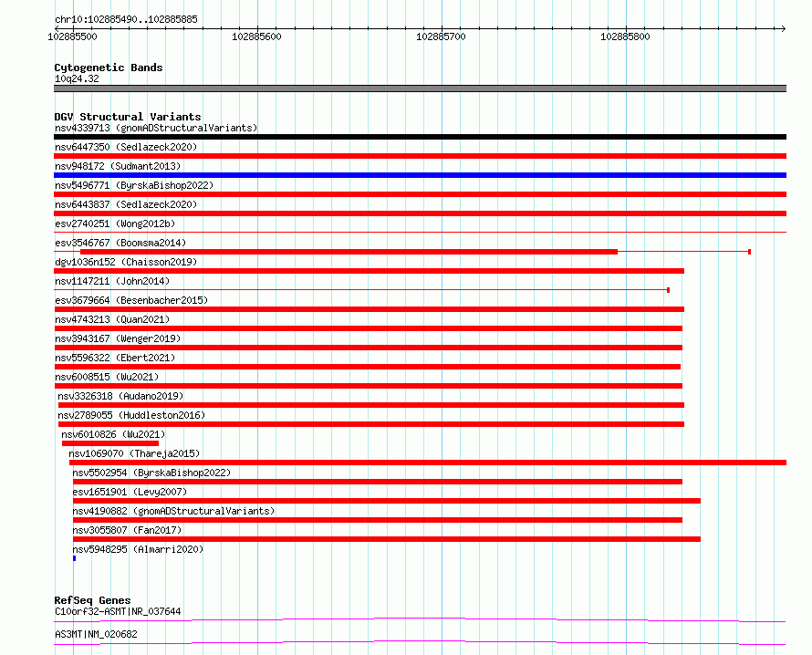Click esv3546767 (Boomsma2014) label
The height and width of the screenshot is (655, 812).
pos(120,243)
